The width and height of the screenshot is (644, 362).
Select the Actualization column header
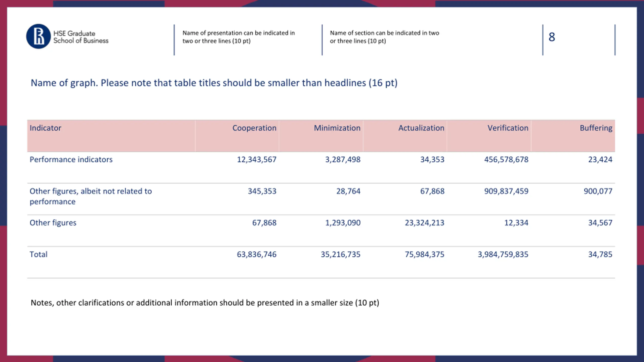[405, 136]
